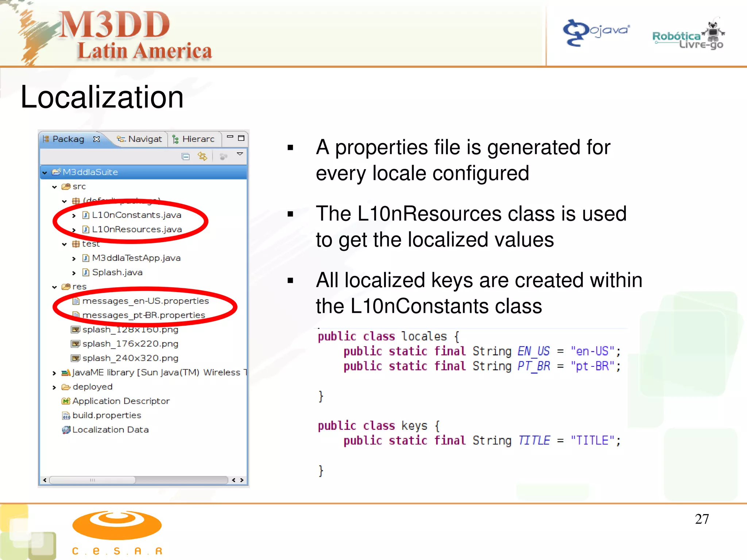Click the splash_176x220.png image icon
Screen dimensions: 747x560
(x=76, y=344)
